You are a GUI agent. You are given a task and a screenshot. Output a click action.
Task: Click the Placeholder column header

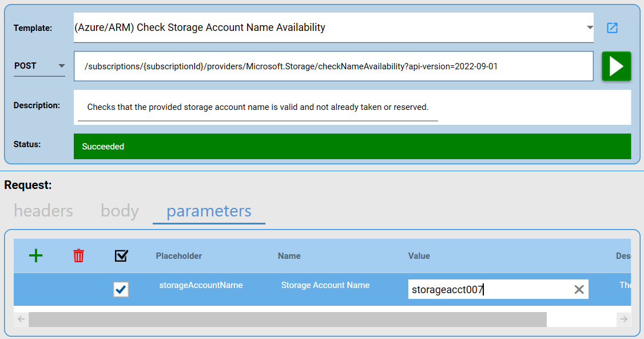tap(178, 256)
